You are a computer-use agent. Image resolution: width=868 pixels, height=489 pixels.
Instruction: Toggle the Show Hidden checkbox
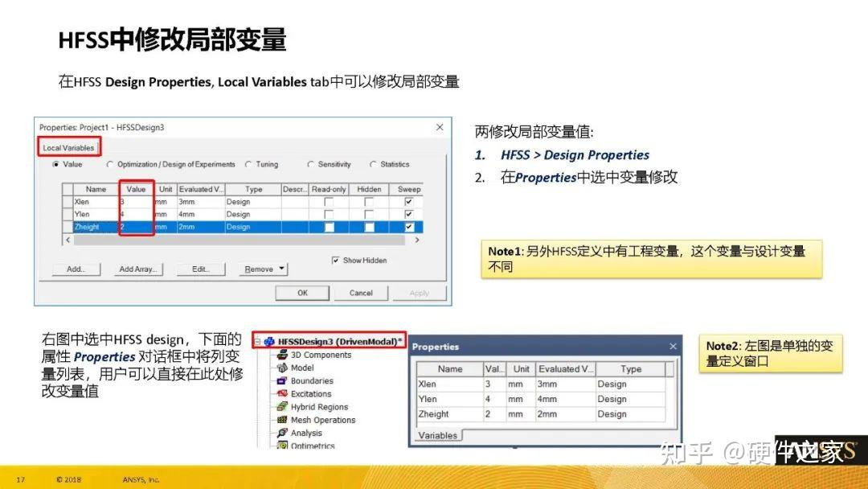click(334, 261)
